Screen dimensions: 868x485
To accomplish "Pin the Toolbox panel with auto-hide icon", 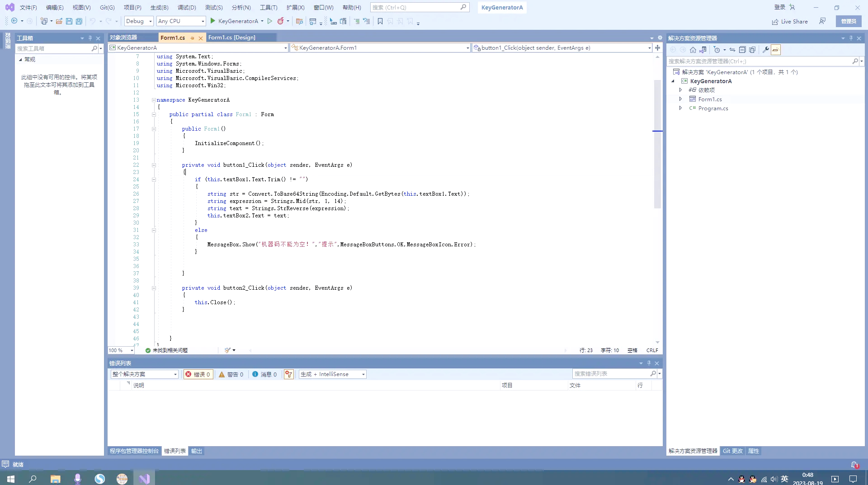I will tap(90, 38).
